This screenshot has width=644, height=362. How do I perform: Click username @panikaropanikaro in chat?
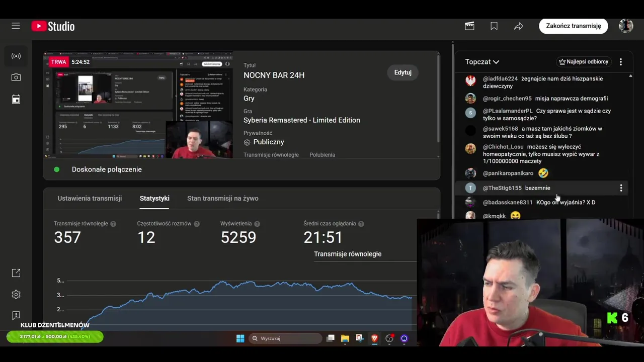[508, 173]
